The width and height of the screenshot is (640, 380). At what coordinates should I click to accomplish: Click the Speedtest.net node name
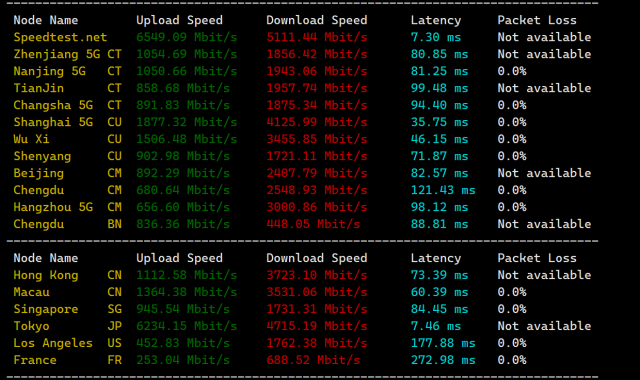[x=60, y=37]
